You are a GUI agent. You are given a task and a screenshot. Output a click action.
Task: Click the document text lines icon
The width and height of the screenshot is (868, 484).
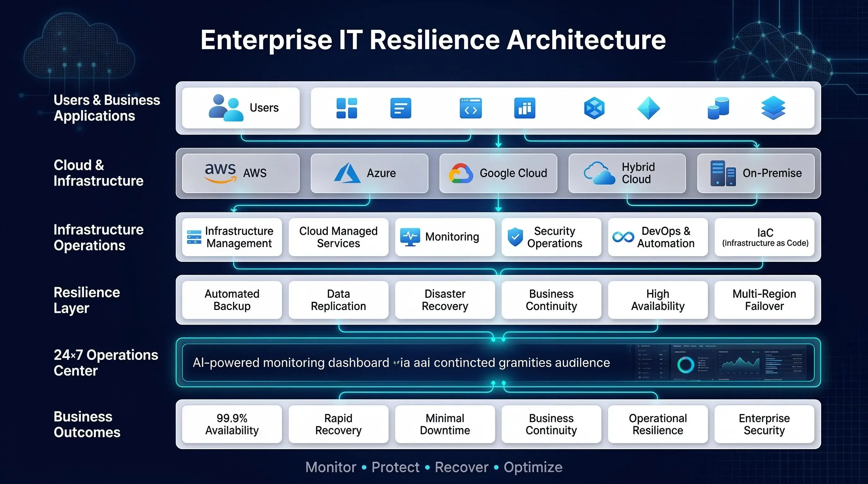pos(401,108)
